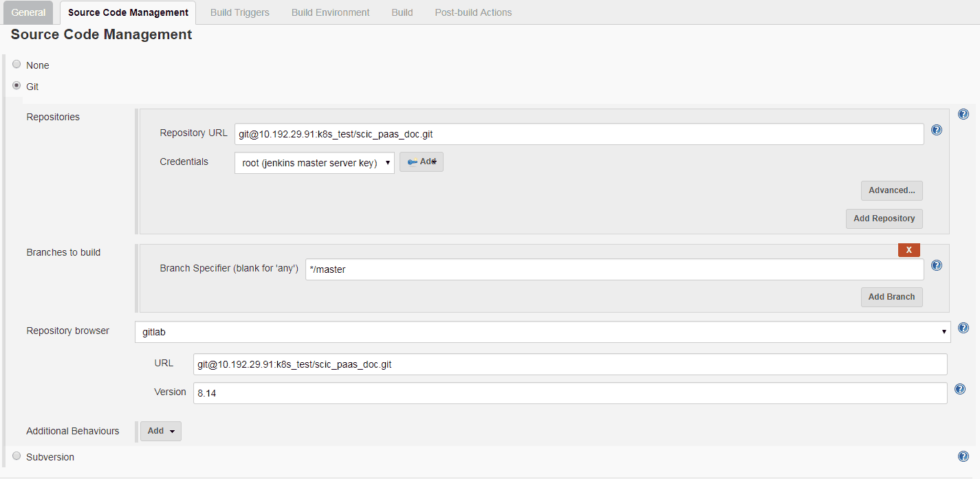Screen dimensions: 980x479
Task: Select Subversion radio button
Action: click(17, 456)
